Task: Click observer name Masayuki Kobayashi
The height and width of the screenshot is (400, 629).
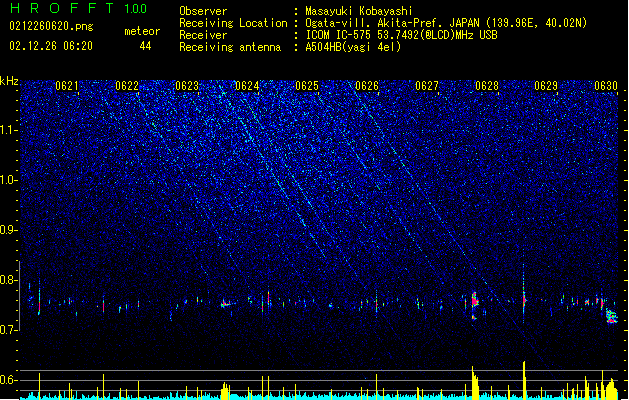Action: click(x=359, y=11)
